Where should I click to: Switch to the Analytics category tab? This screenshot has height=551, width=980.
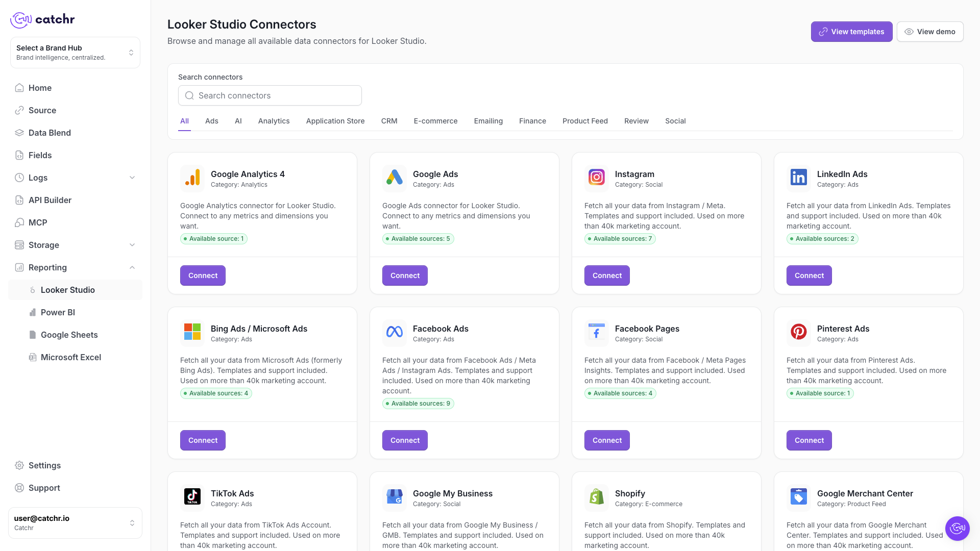[274, 121]
